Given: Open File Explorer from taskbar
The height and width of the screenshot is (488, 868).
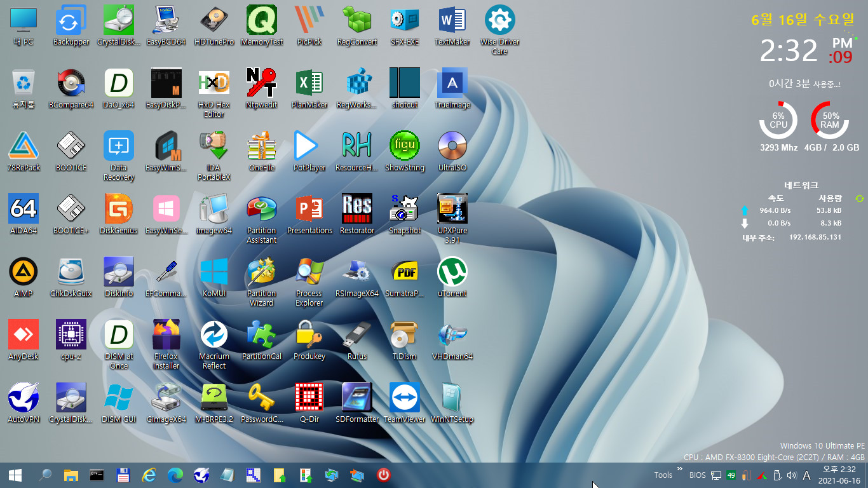Looking at the screenshot, I should [x=71, y=475].
